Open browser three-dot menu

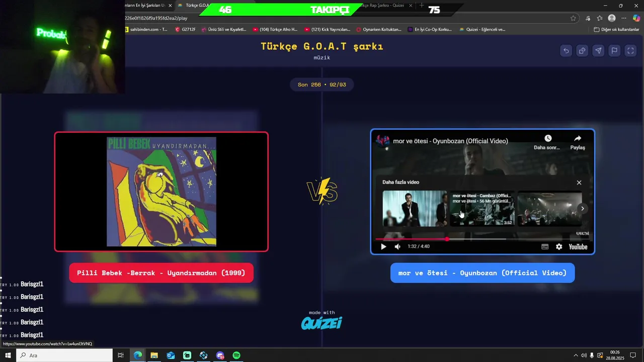coord(624,18)
